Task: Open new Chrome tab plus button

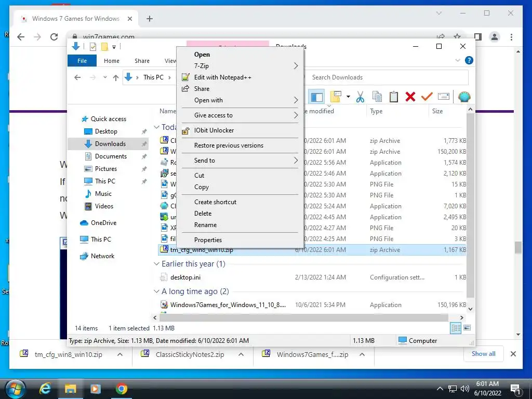Action: pyautogui.click(x=150, y=19)
